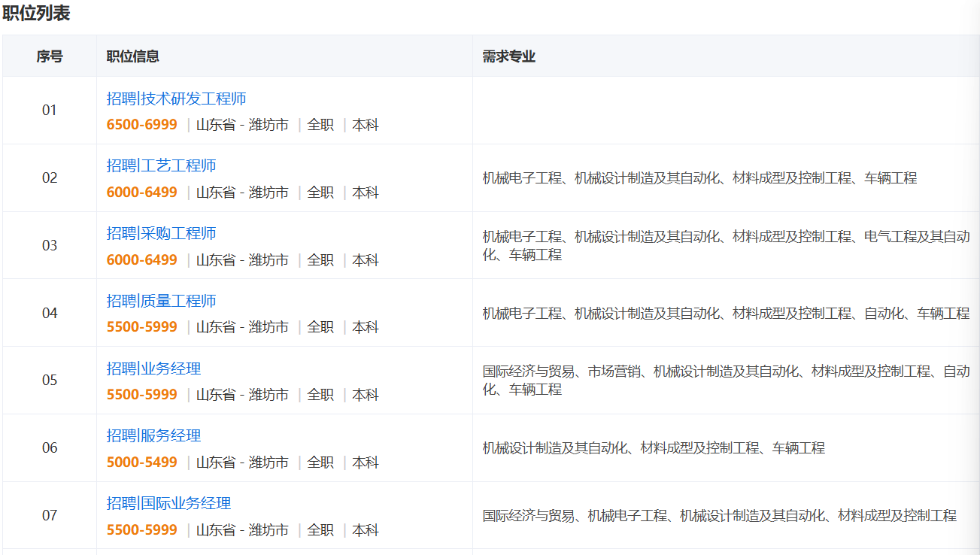Viewport: 980px width, 555px height.
Task: Click the 职位列表 section heading
Action: [x=36, y=14]
